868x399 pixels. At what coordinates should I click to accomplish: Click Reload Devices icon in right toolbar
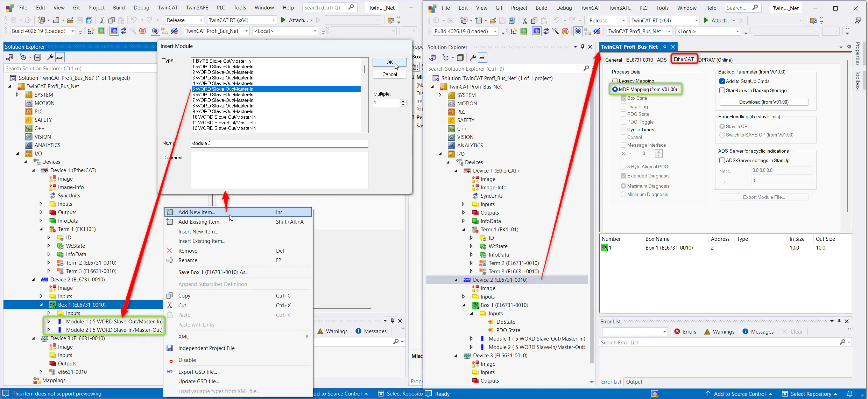point(546,31)
